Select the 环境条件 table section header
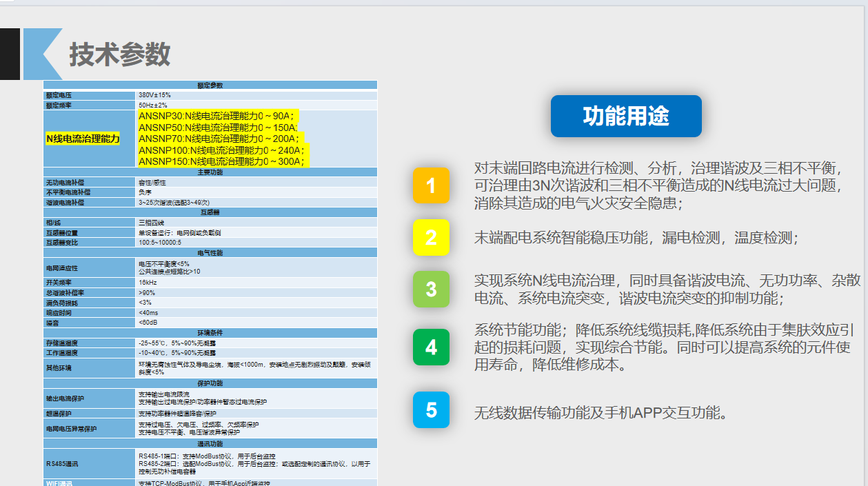 tap(210, 333)
